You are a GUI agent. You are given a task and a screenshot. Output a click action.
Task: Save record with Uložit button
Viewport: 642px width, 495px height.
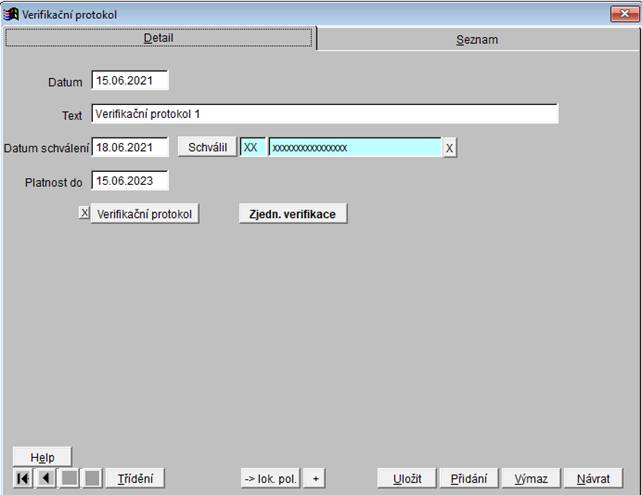(406, 478)
